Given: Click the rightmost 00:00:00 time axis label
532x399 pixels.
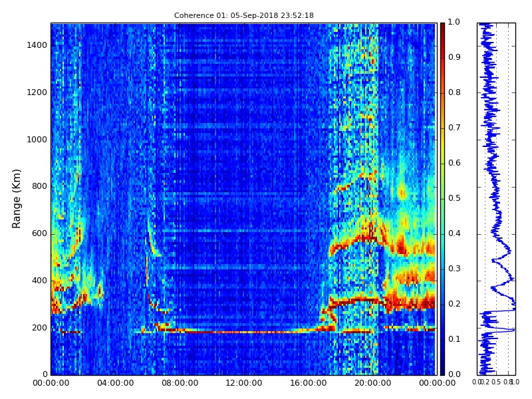Looking at the screenshot, I should [x=437, y=383].
